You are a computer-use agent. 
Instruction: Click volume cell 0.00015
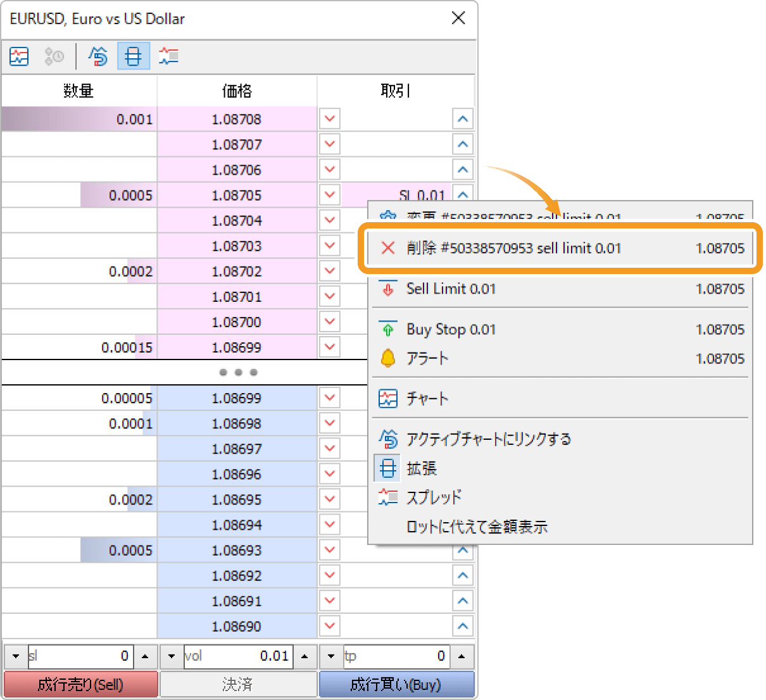(x=79, y=347)
